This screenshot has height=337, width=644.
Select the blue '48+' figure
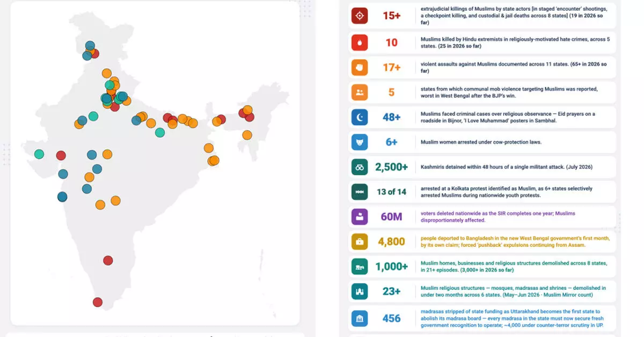pos(392,118)
